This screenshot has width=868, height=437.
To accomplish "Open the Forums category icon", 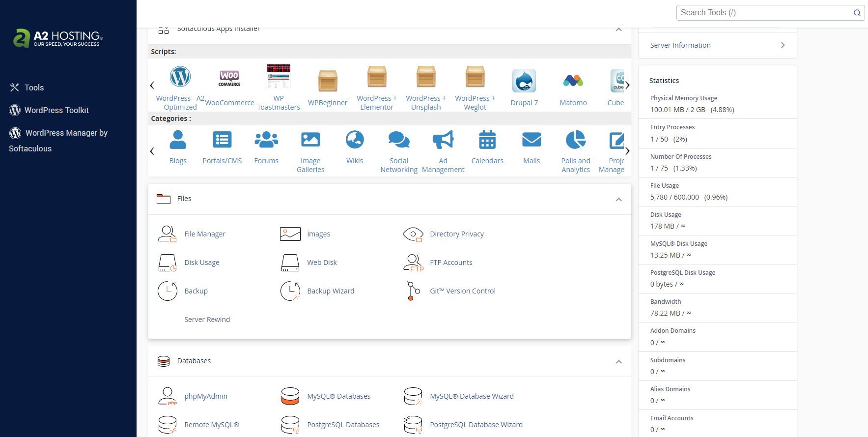I will pyautogui.click(x=266, y=140).
